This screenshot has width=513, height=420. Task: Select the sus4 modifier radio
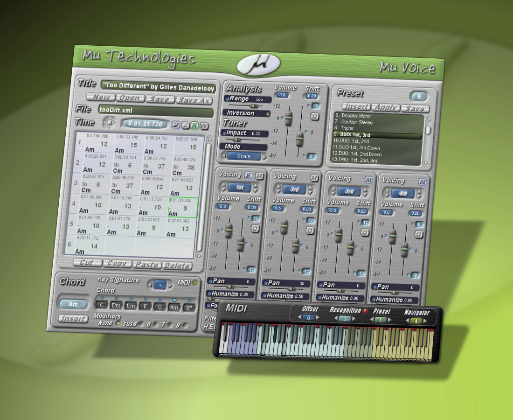tap(141, 324)
